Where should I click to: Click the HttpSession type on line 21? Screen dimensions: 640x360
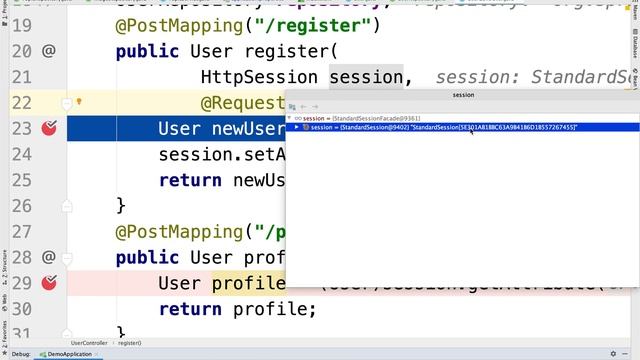pyautogui.click(x=259, y=77)
